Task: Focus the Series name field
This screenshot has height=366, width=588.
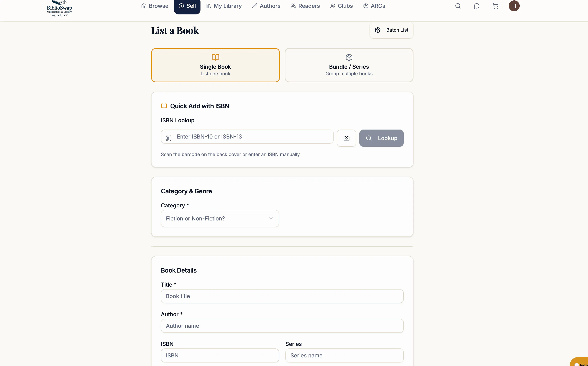Action: [344, 355]
